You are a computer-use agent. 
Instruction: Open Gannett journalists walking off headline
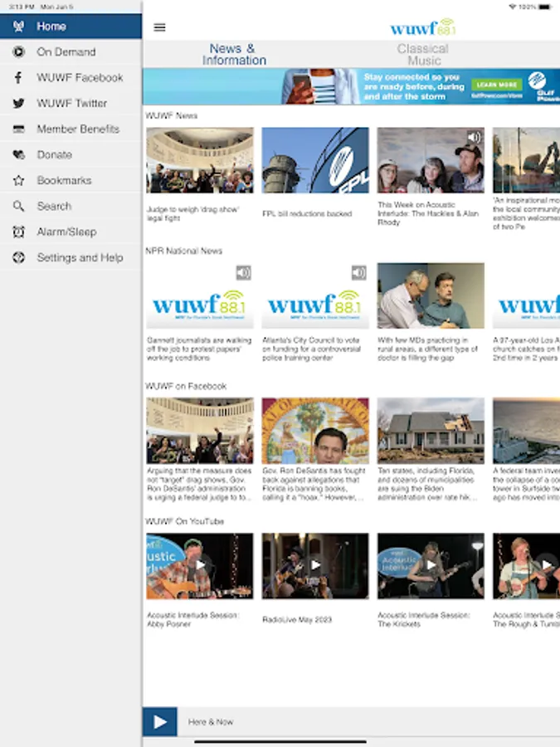pyautogui.click(x=199, y=349)
